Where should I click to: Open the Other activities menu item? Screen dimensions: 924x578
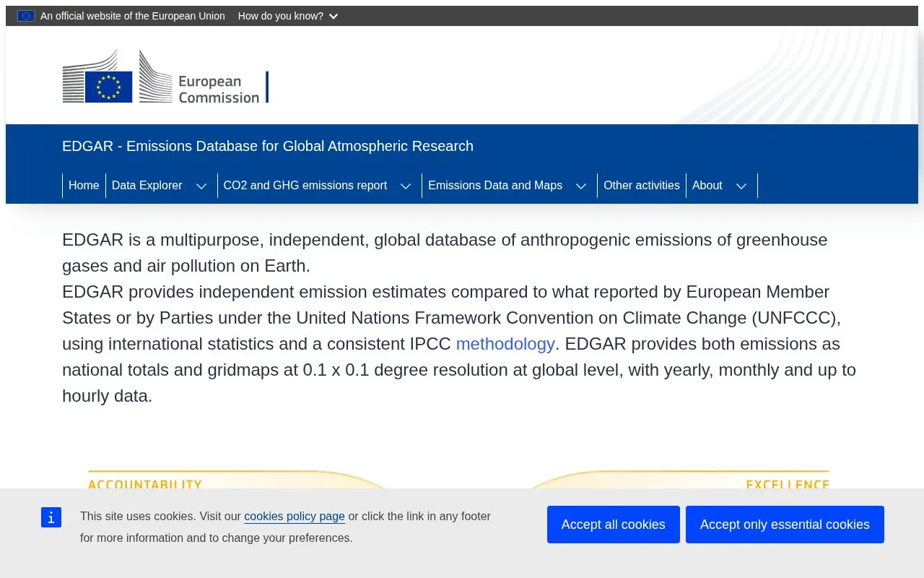click(x=642, y=186)
